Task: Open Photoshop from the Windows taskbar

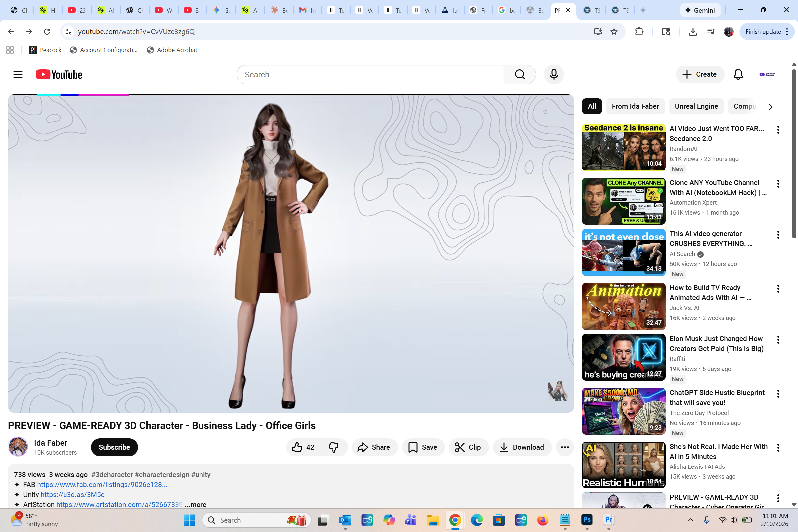Action: [x=587, y=520]
